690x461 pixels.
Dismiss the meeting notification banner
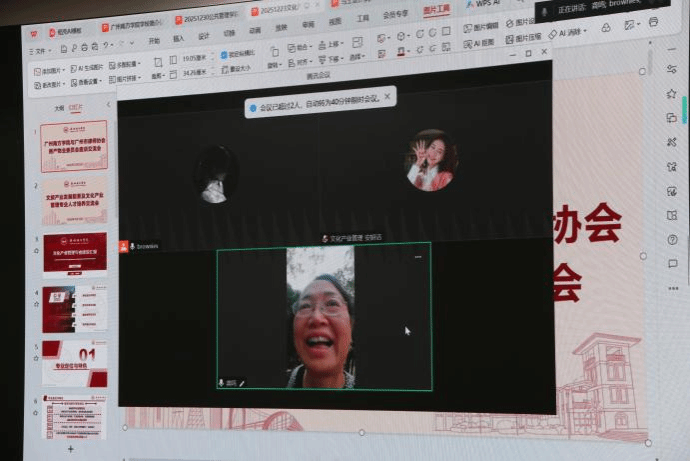tap(387, 97)
